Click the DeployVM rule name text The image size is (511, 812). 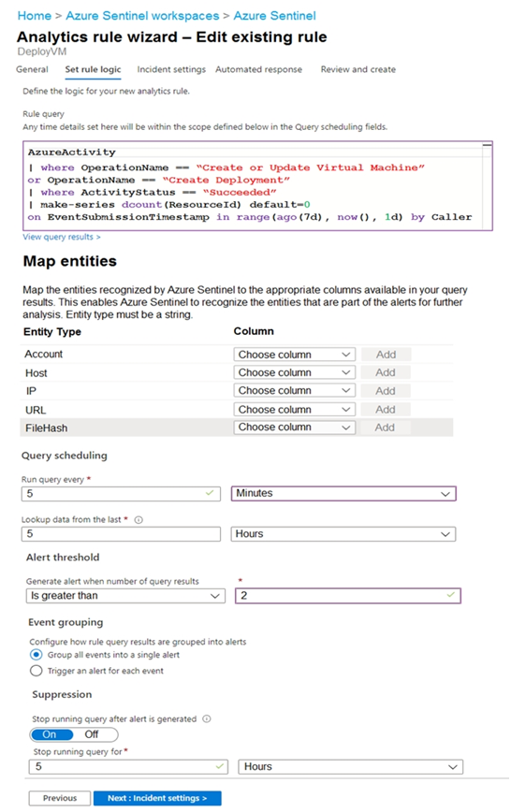coord(42,51)
